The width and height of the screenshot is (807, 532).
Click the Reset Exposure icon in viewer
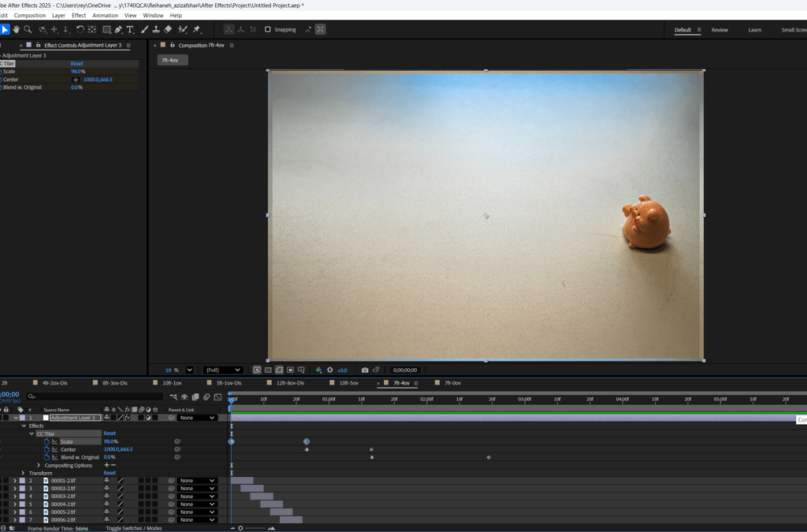point(330,370)
